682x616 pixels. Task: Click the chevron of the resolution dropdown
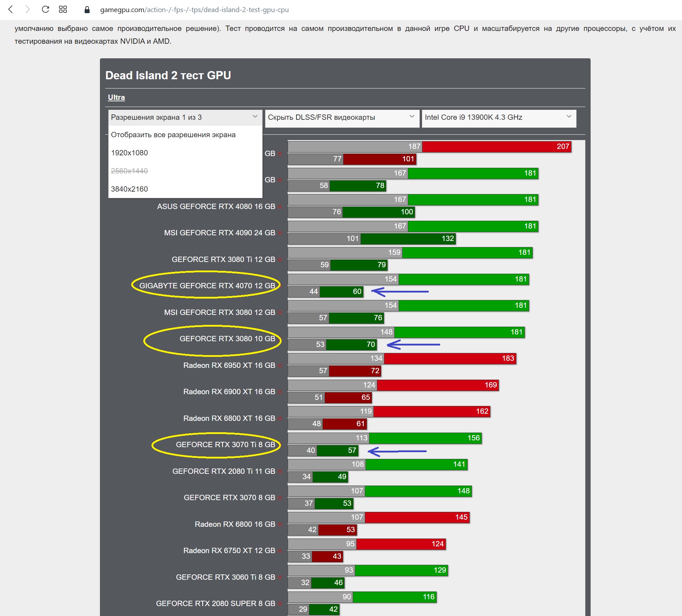click(x=255, y=117)
